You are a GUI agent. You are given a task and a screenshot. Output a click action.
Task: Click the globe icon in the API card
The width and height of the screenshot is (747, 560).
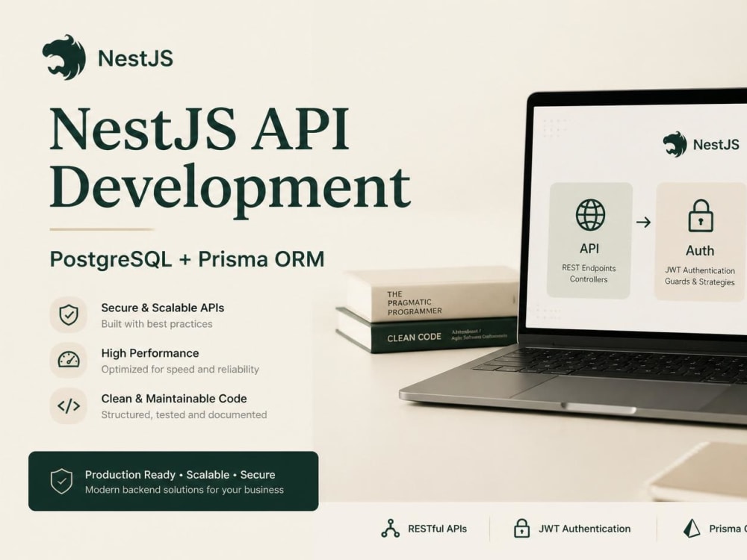[x=590, y=215]
